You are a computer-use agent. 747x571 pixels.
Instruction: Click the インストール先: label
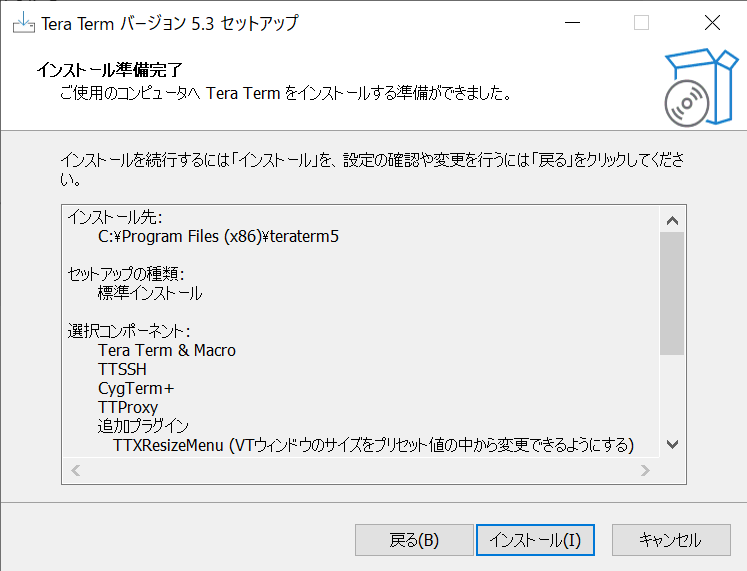(x=115, y=217)
